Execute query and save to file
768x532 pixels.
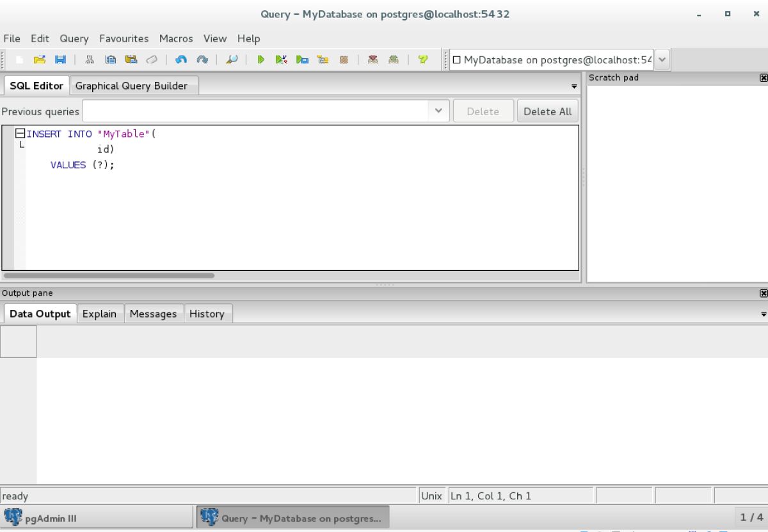[x=301, y=60]
